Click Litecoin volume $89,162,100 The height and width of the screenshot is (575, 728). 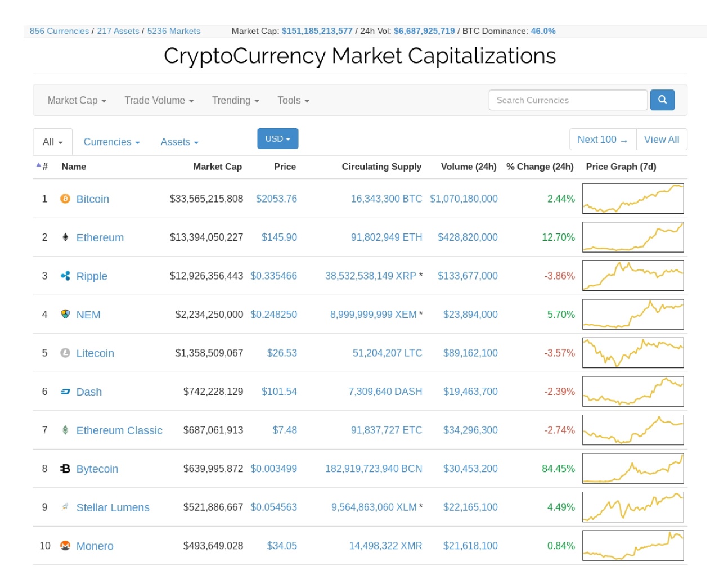470,353
